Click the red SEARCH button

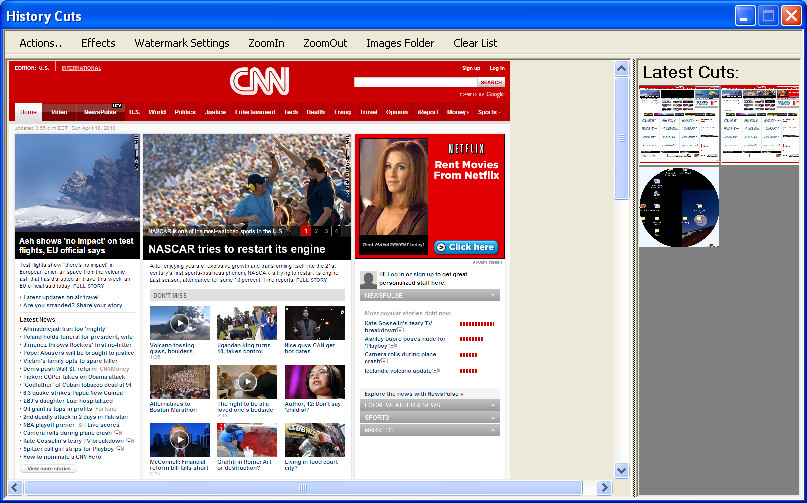click(491, 82)
